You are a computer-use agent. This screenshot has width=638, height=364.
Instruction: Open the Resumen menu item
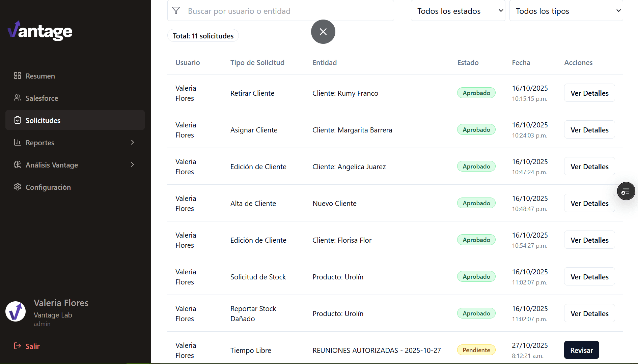tap(40, 75)
